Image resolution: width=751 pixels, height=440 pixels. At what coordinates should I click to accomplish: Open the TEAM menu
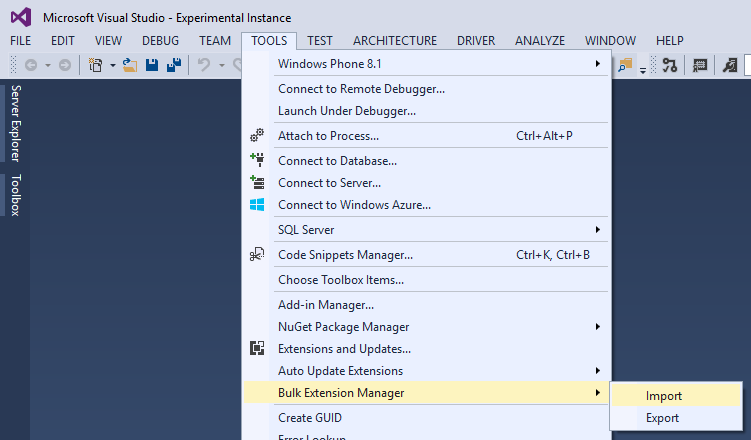tap(215, 41)
